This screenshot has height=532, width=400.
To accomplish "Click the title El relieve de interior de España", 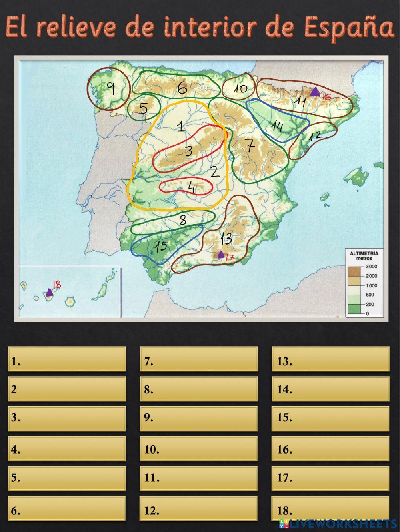I will click(x=200, y=27).
